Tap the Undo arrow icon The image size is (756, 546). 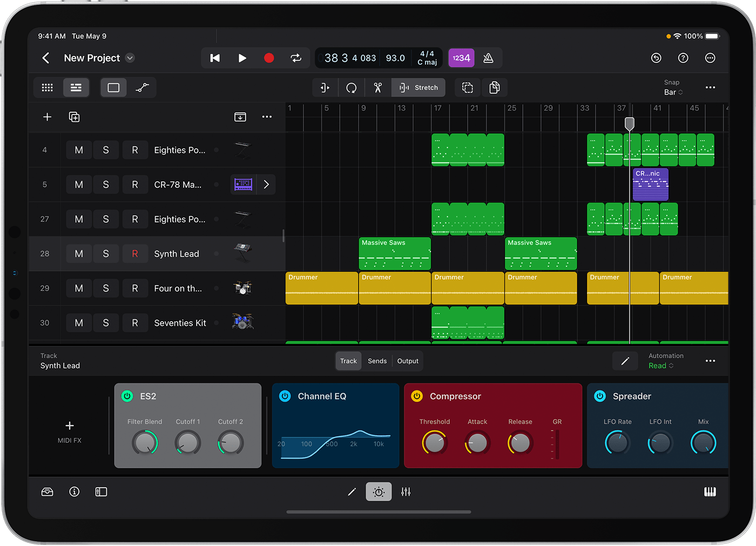pos(656,58)
